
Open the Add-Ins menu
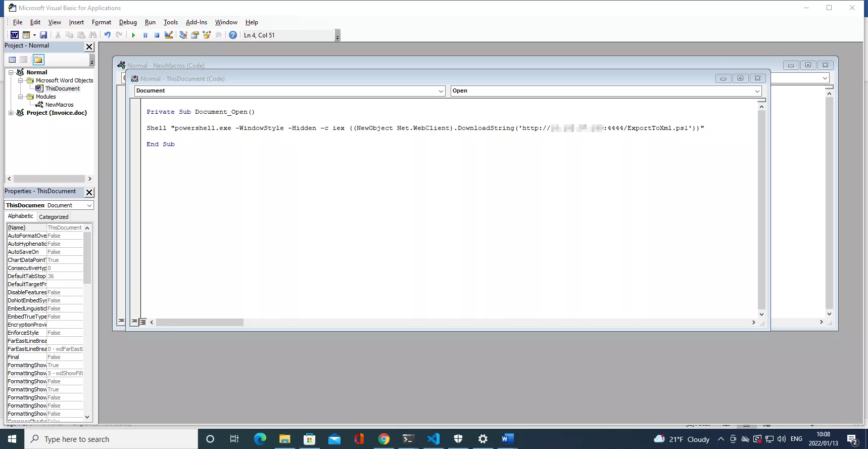tap(197, 22)
